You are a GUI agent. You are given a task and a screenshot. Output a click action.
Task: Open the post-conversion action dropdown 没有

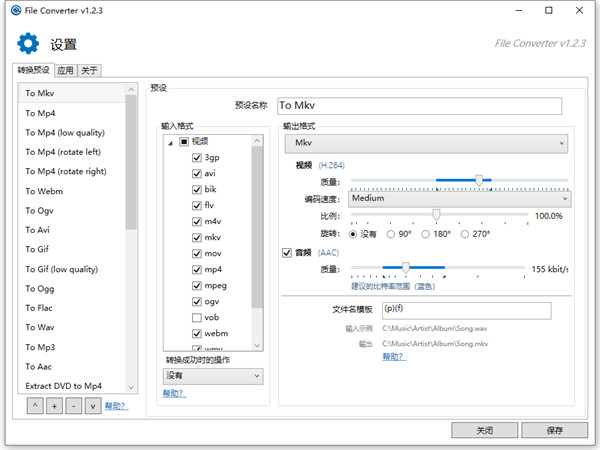[213, 376]
